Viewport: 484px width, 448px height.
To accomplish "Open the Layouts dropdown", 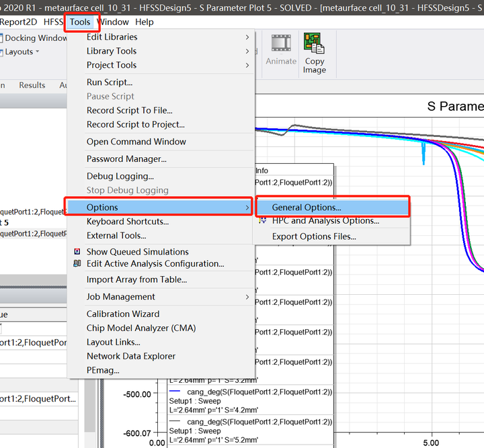I will [x=20, y=52].
